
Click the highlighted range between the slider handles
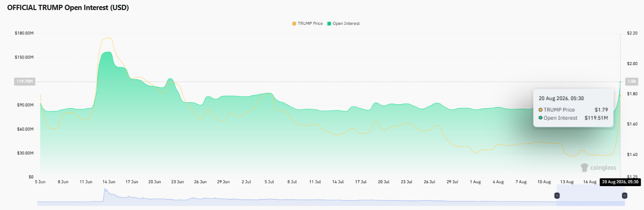[x=590, y=196]
